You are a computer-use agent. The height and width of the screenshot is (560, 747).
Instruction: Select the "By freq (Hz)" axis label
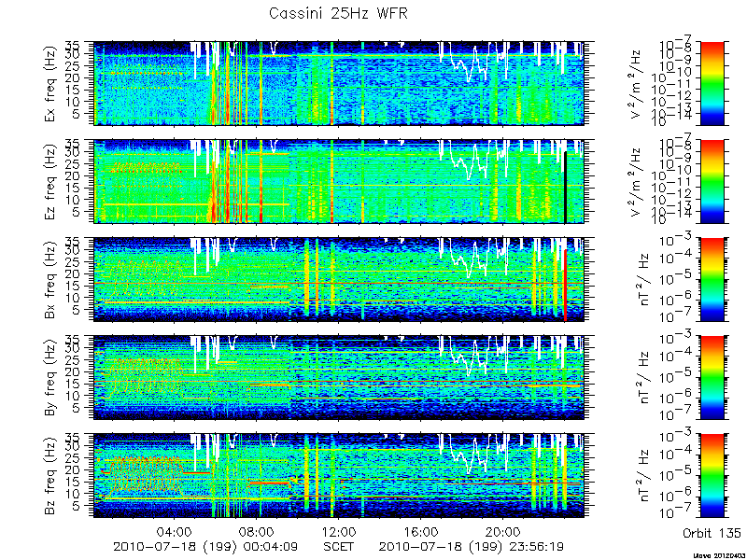click(x=50, y=378)
